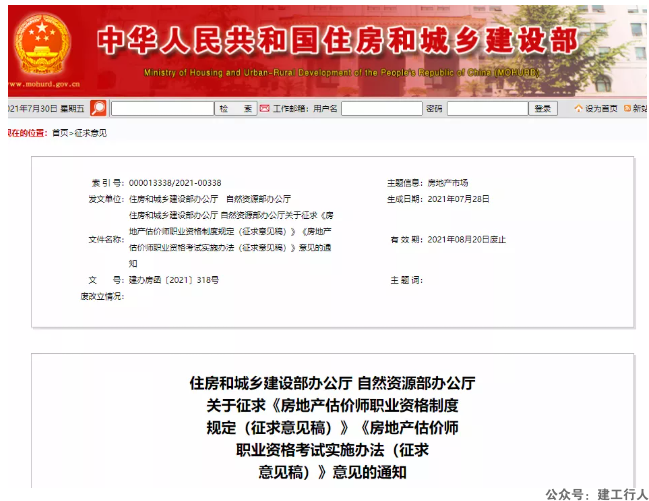This screenshot has height=501, width=649.
Task: Go to 首页 in the breadcrumb
Action: (60, 133)
